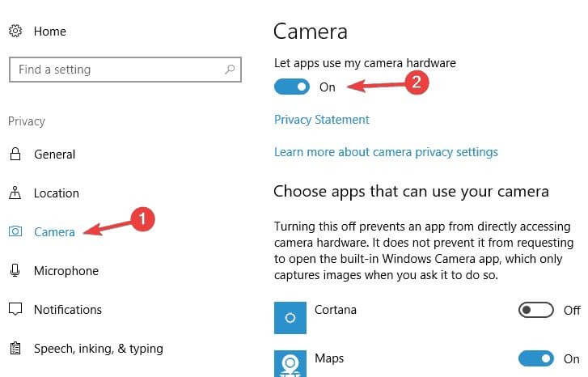Click the Cortana app icon
The width and height of the screenshot is (588, 377).
[x=290, y=318]
